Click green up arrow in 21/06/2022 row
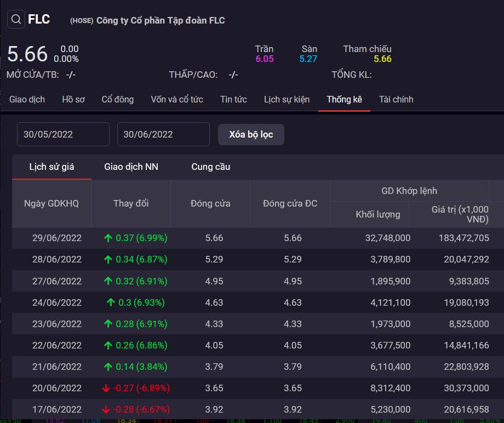 click(x=108, y=367)
